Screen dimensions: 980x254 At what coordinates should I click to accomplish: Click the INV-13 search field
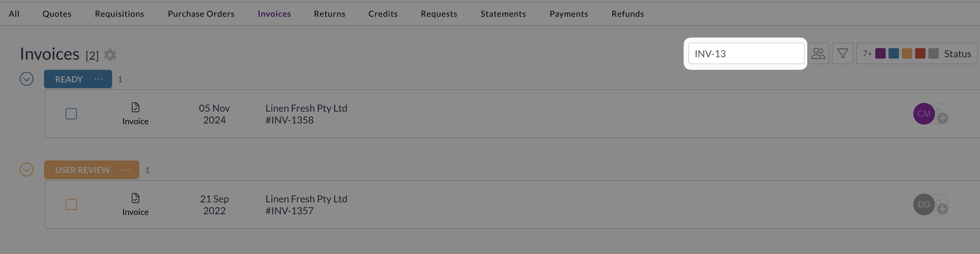746,54
